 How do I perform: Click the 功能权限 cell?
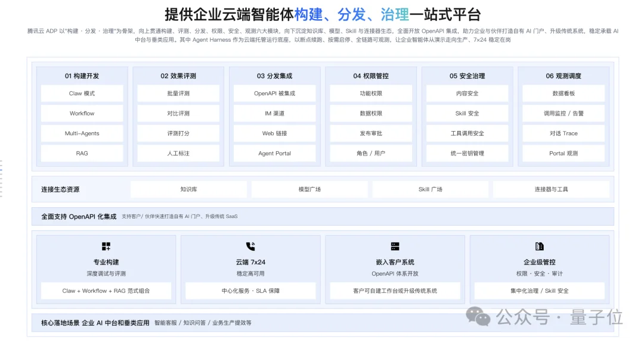click(x=371, y=93)
